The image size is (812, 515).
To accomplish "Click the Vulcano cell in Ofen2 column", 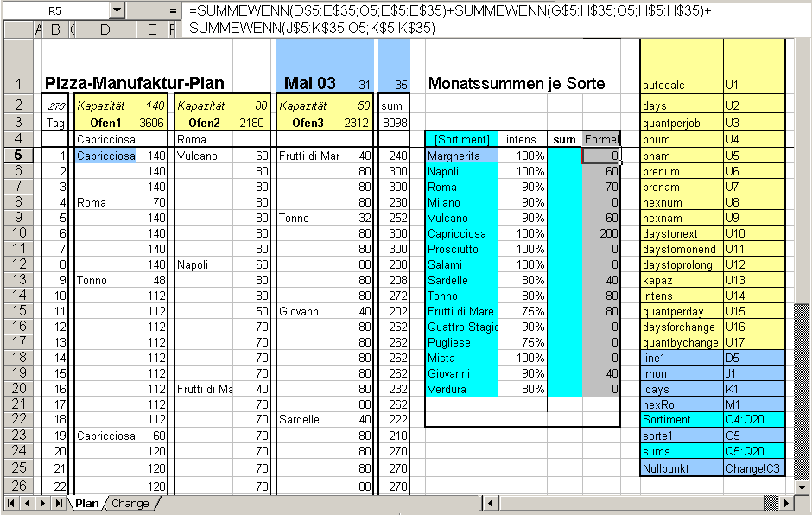I will (204, 156).
